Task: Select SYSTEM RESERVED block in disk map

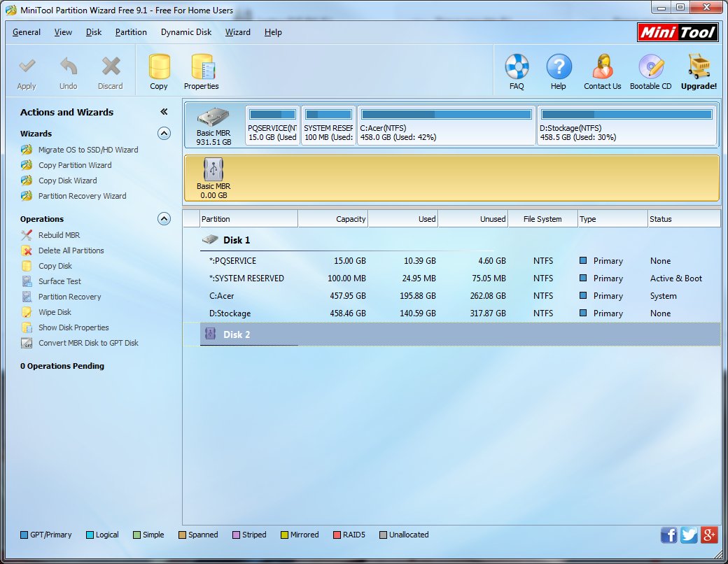Action: click(328, 126)
